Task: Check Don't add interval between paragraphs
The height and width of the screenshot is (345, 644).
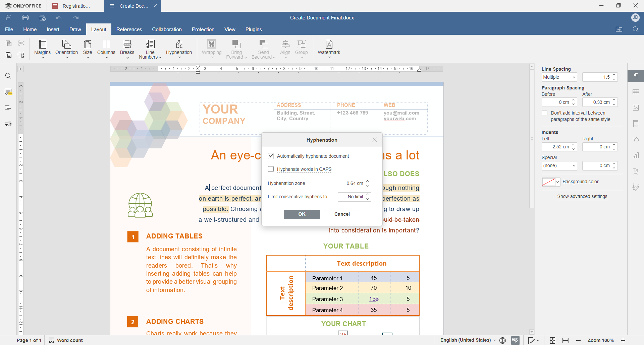Action: (x=545, y=113)
